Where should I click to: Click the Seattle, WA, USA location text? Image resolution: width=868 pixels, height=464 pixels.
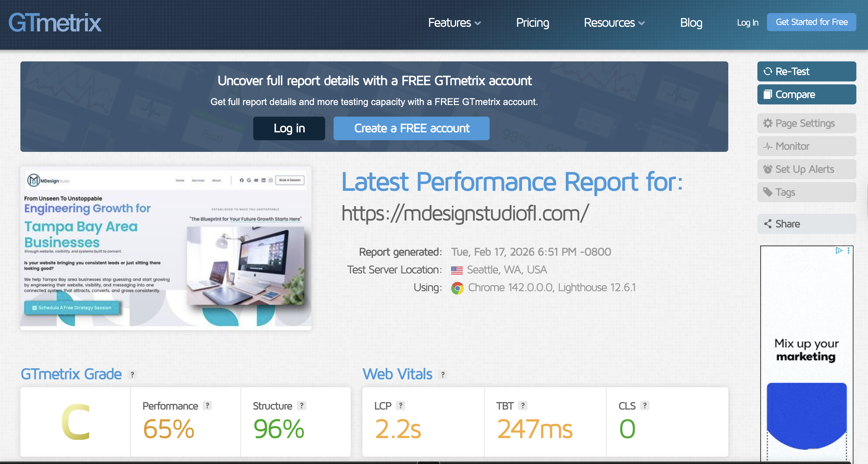(x=506, y=270)
